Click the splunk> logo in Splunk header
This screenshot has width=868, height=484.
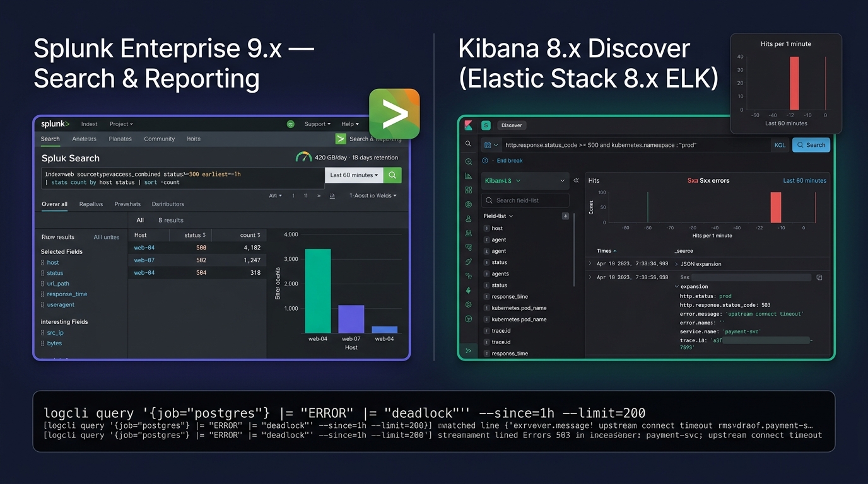[x=55, y=124]
